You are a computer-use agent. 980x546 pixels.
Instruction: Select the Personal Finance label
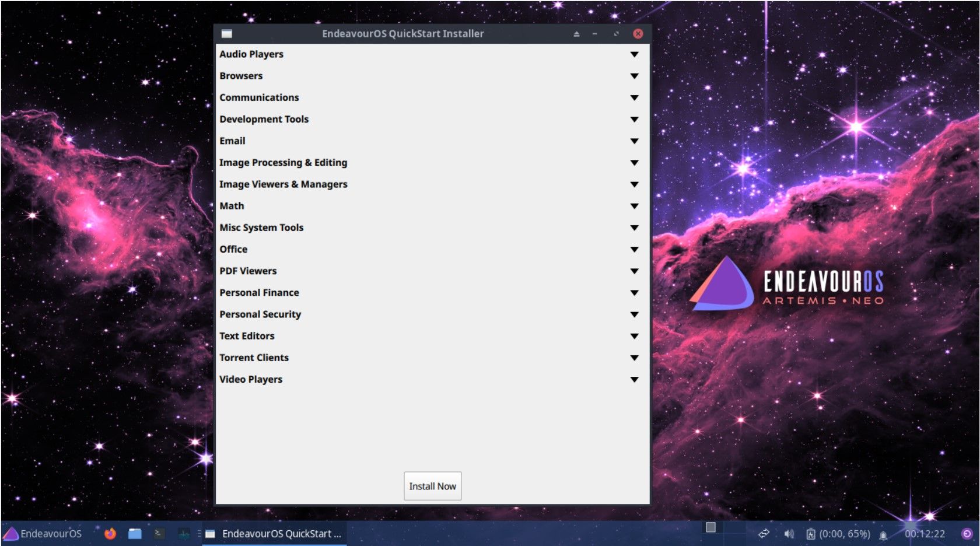pos(259,293)
